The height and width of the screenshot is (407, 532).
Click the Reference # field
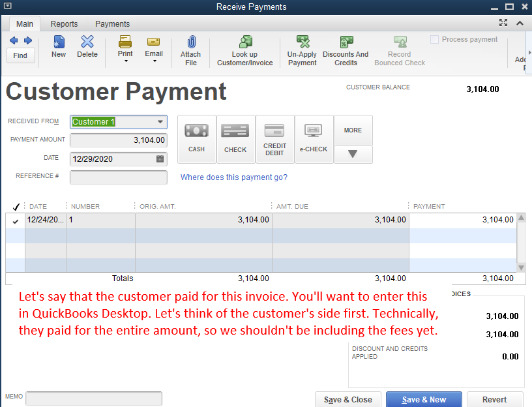pyautogui.click(x=119, y=177)
